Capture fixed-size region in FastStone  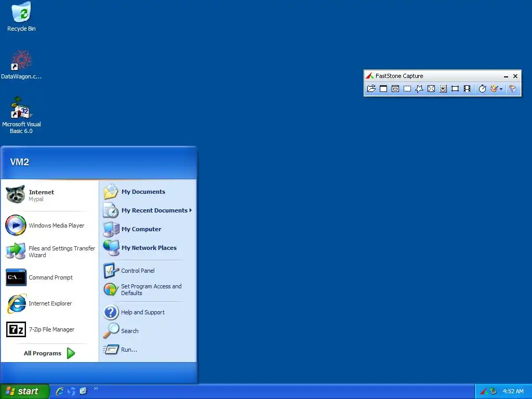pyautogui.click(x=455, y=88)
